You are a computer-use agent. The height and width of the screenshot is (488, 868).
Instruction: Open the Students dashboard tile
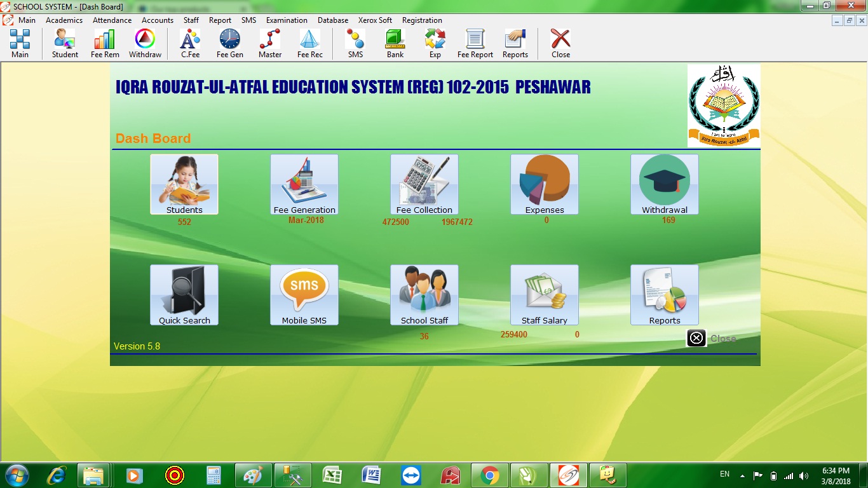coord(184,184)
